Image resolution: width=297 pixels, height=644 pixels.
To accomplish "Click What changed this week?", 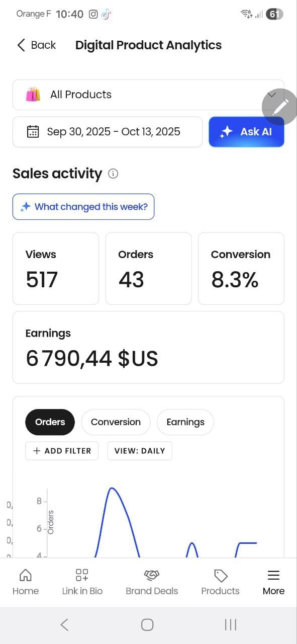I will (x=83, y=207).
